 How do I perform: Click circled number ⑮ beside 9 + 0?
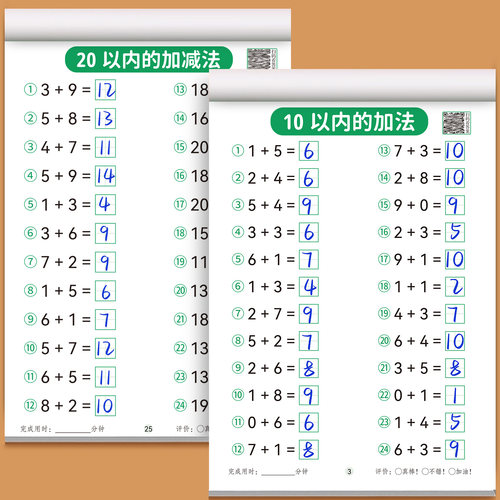click(384, 205)
